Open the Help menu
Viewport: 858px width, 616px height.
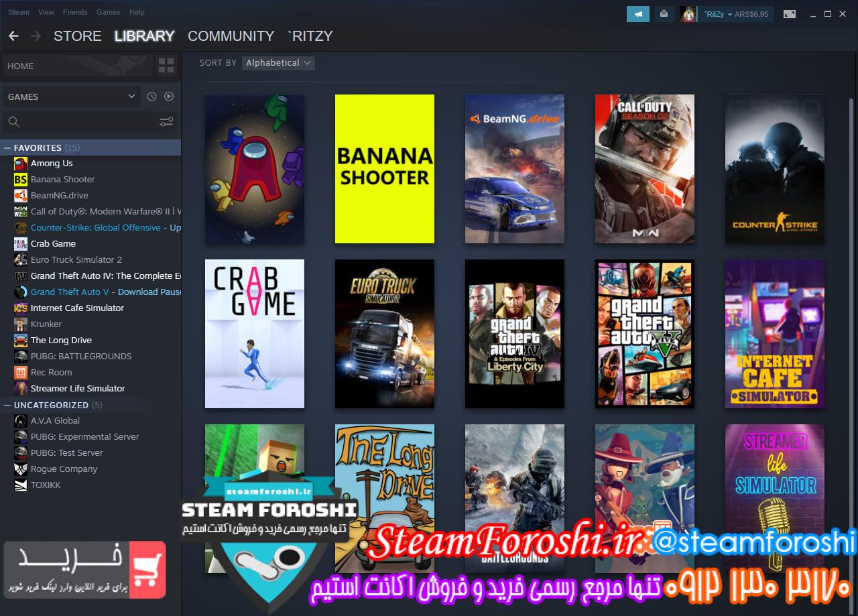coord(137,12)
